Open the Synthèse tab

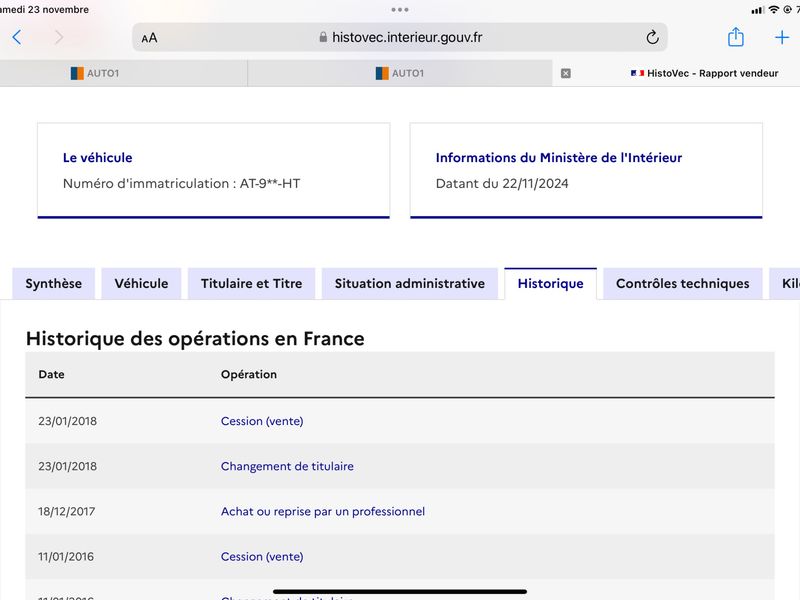click(54, 284)
